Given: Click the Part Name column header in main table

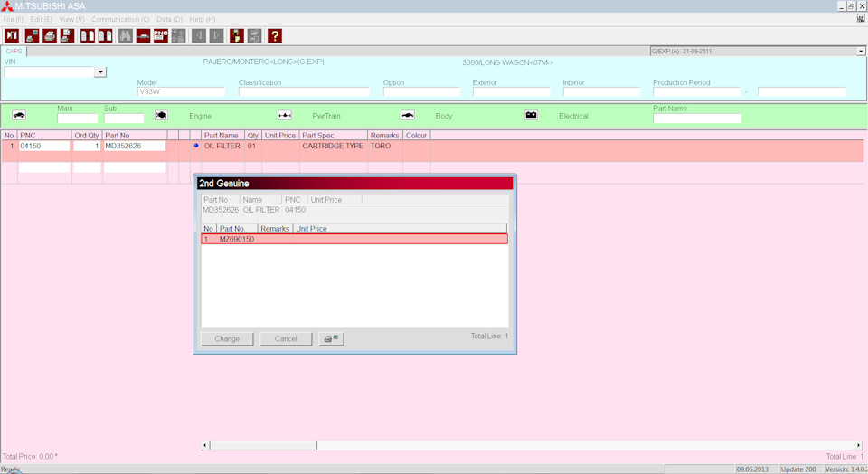Looking at the screenshot, I should pos(222,135).
